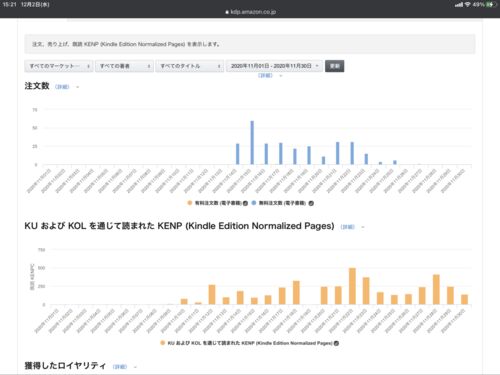
Task: Open the すべてのマーケット dropdown
Action: (59, 66)
